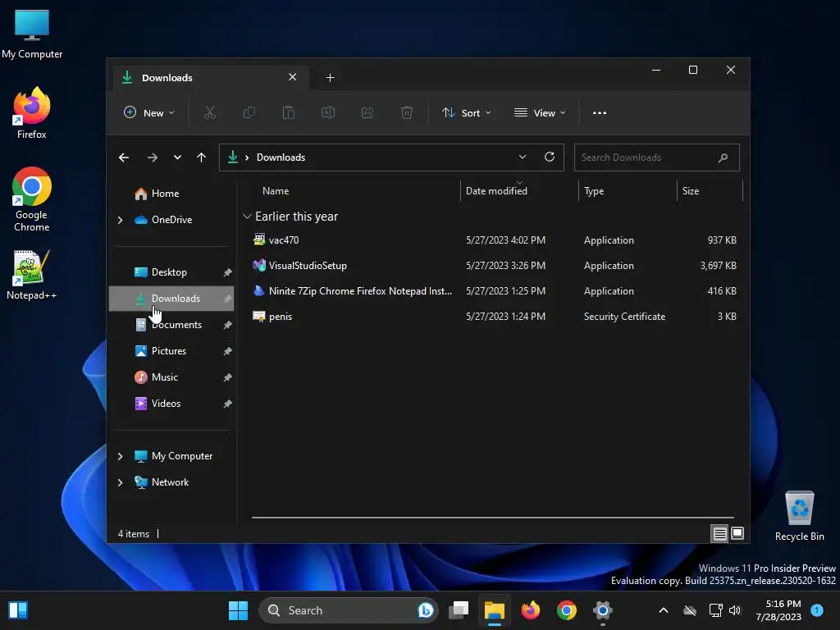Open the Sort options dropdown
The height and width of the screenshot is (630, 840).
(466, 113)
